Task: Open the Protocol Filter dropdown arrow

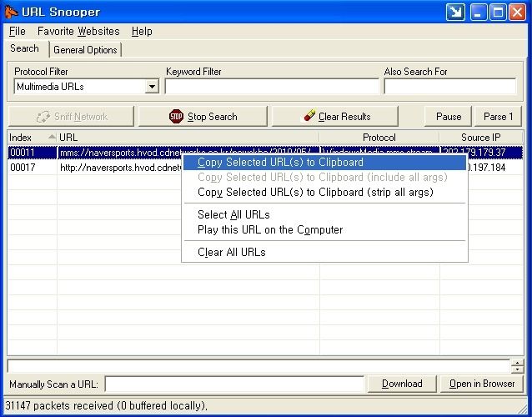Action: (152, 87)
